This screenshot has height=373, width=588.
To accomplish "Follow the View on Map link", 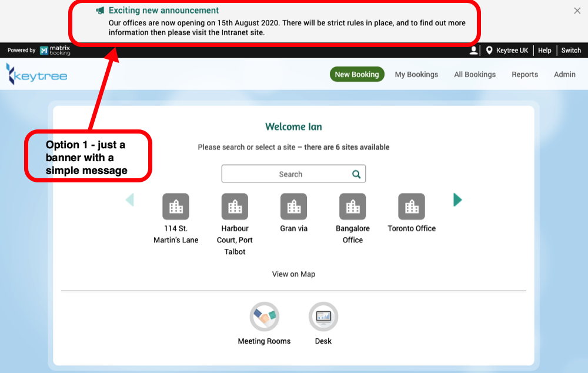I will point(293,274).
